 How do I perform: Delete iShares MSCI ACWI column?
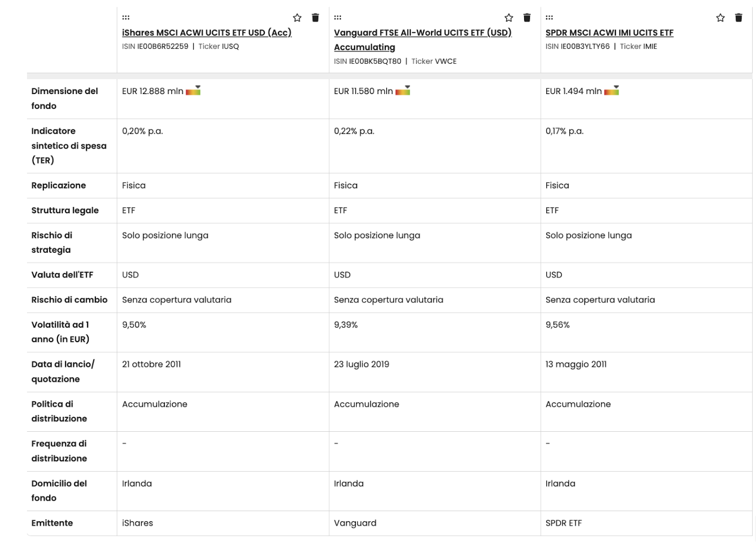coord(315,18)
